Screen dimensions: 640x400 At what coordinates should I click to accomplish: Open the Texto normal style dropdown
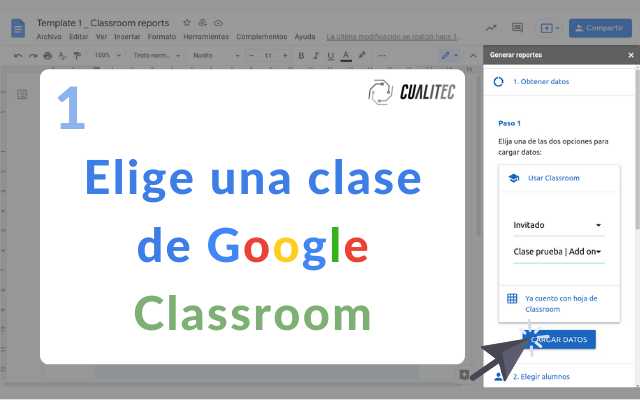[x=157, y=56]
